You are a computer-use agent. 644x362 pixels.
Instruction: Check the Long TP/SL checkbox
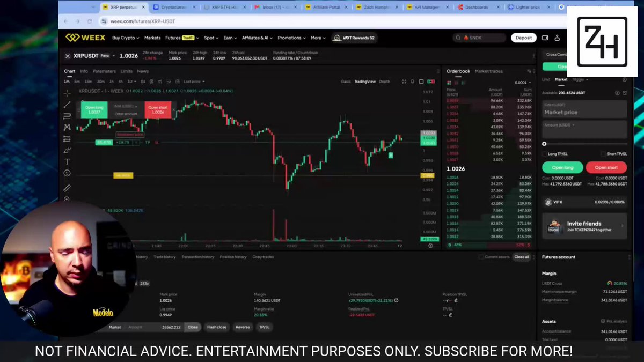[x=545, y=154]
